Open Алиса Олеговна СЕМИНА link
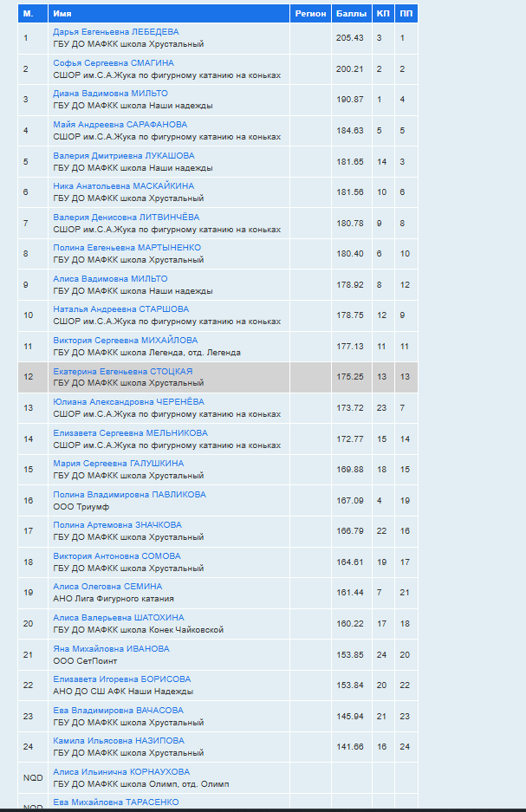 click(x=107, y=588)
